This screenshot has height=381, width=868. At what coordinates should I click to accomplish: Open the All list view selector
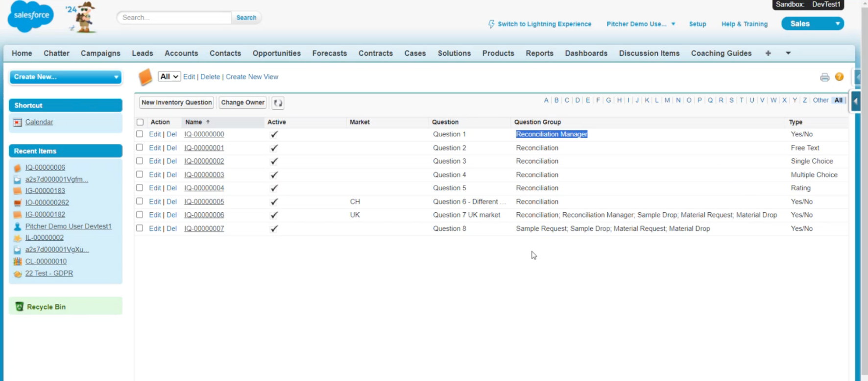coord(169,76)
